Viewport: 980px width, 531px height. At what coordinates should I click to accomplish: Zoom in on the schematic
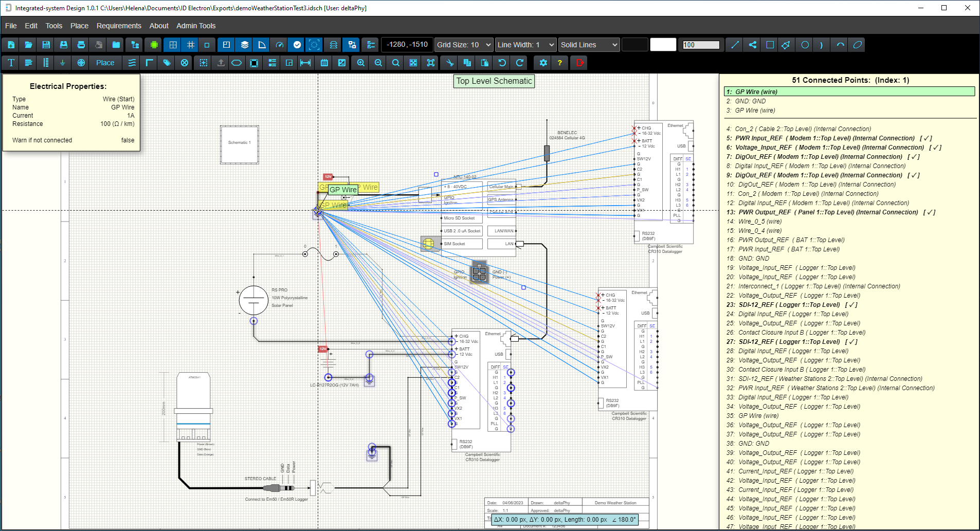coord(360,63)
